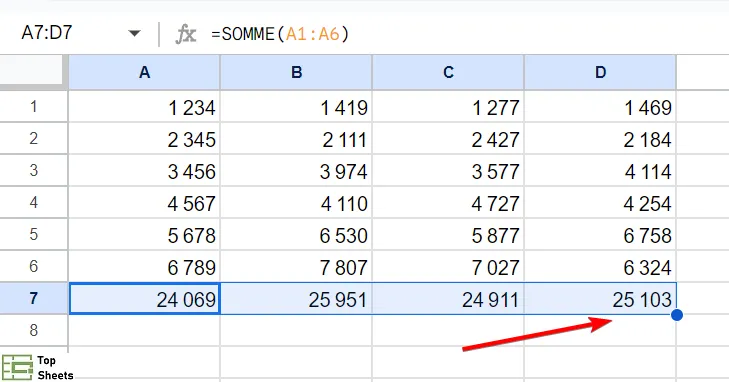Click the blue fill handle dot
The width and height of the screenshot is (729, 382).
click(677, 315)
